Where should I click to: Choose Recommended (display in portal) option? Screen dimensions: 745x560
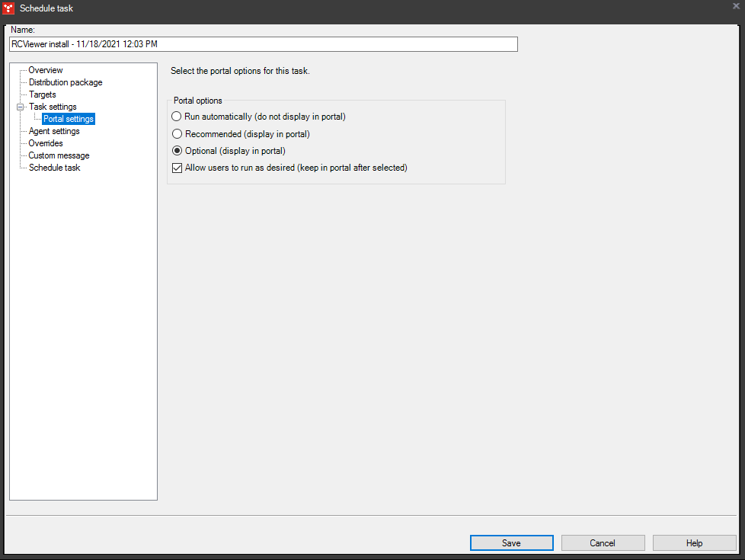(176, 133)
